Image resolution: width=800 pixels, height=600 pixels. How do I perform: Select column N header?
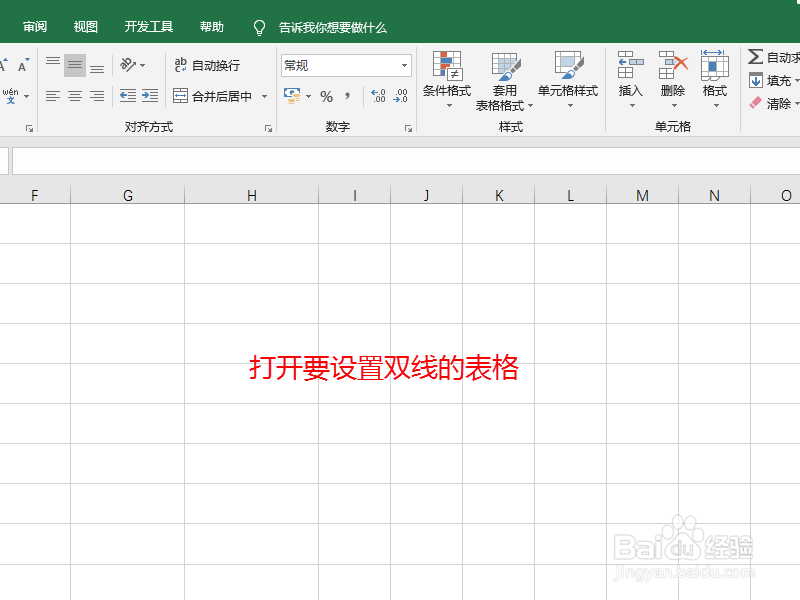click(714, 195)
